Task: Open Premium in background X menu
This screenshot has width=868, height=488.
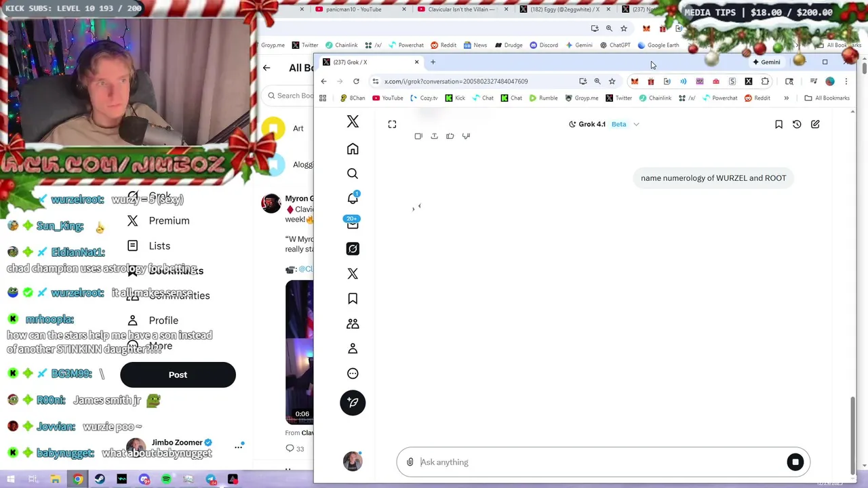Action: (x=158, y=221)
